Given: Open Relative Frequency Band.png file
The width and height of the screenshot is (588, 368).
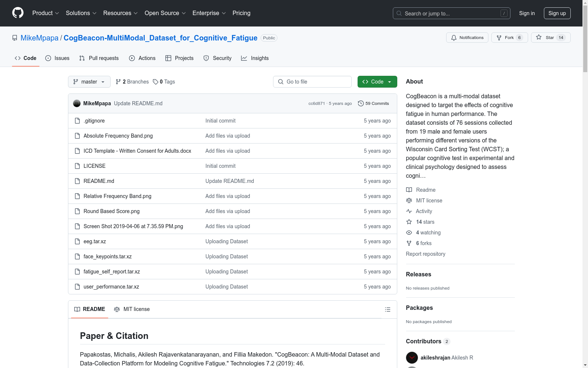Looking at the screenshot, I should click(117, 196).
